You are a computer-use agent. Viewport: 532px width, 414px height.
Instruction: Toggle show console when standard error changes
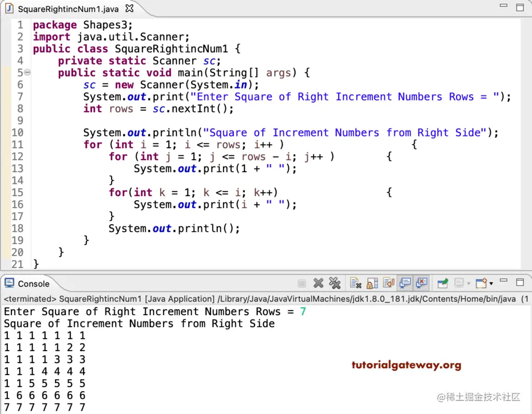421,283
